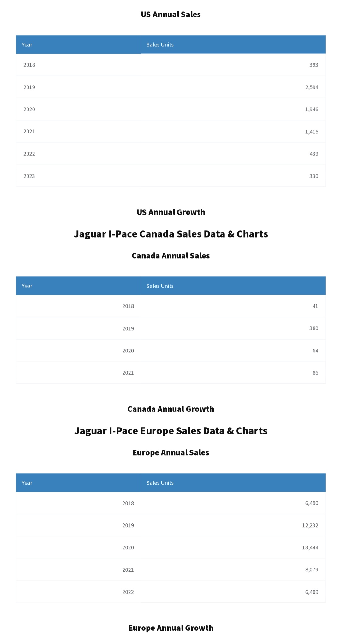Screen dimensions: 341x644
Task: Click the Year header in US sales table
Action: point(27,44)
